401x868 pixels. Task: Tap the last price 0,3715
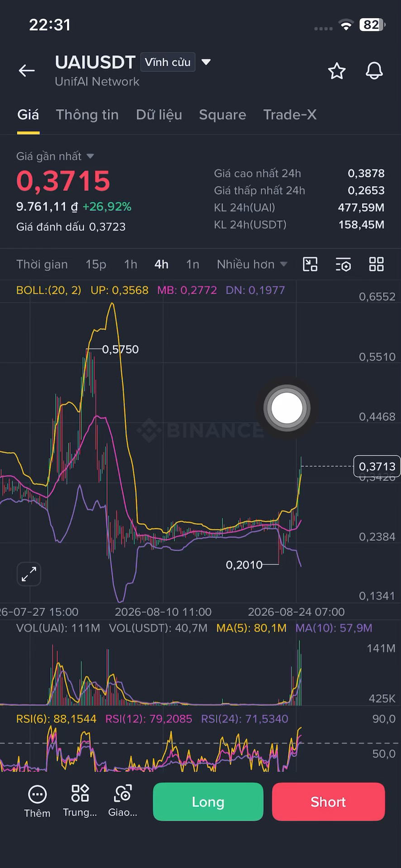pyautogui.click(x=63, y=181)
